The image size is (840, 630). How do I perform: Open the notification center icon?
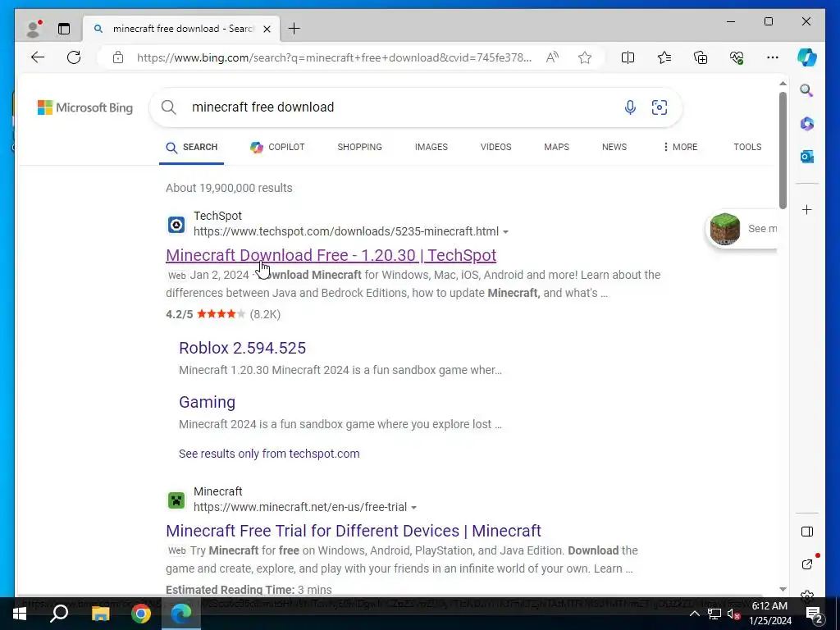(814, 614)
